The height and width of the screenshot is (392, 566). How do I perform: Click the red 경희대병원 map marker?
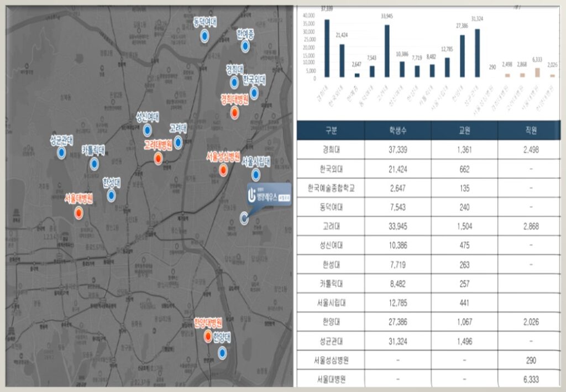pyautogui.click(x=234, y=113)
